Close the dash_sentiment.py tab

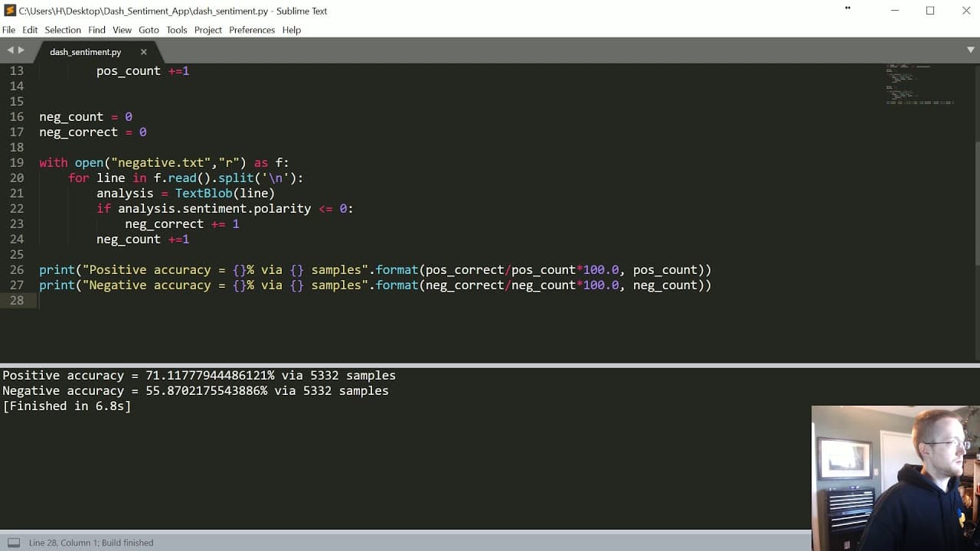(x=143, y=52)
